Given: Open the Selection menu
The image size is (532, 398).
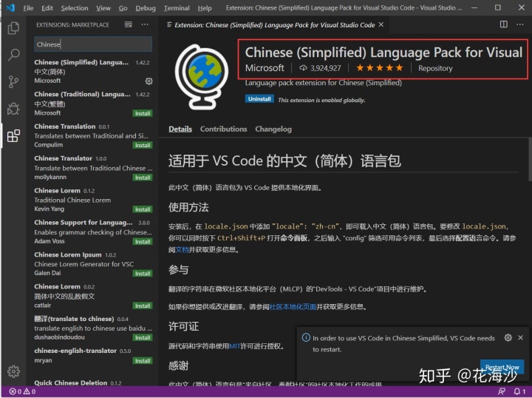Looking at the screenshot, I should [x=75, y=8].
